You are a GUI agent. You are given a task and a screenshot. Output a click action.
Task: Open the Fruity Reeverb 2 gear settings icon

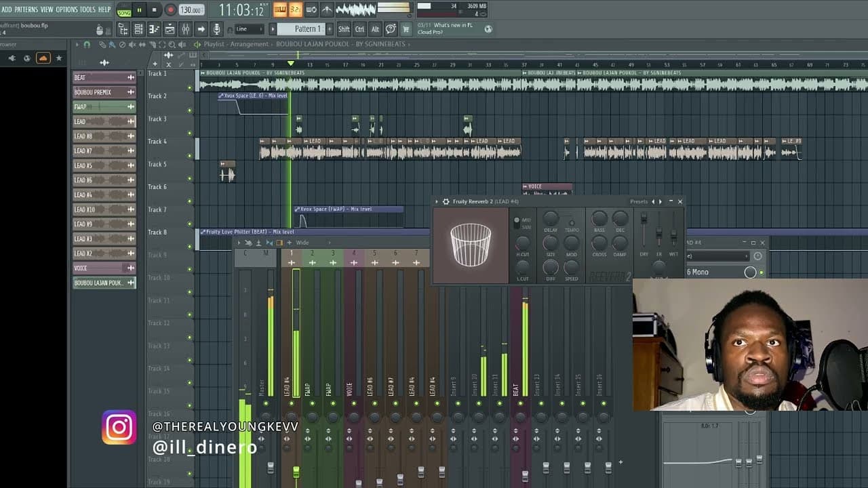(446, 201)
